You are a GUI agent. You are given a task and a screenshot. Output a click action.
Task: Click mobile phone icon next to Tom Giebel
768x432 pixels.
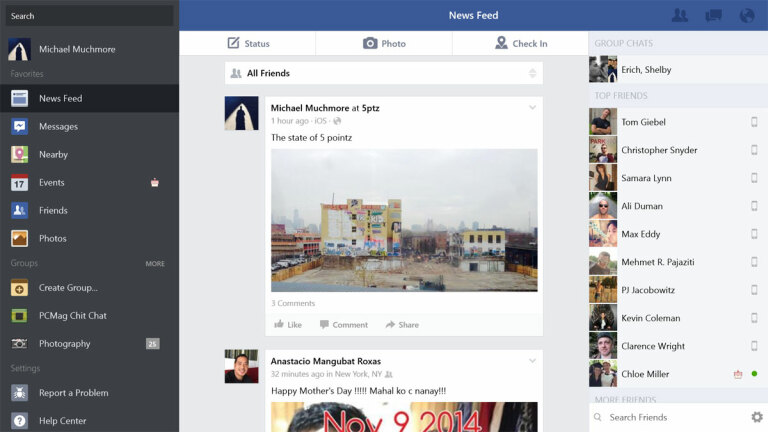[754, 122]
